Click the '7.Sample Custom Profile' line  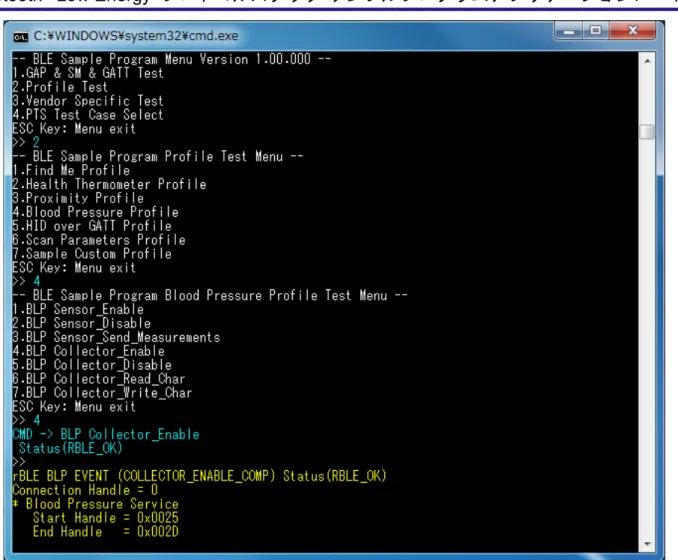tap(92, 254)
